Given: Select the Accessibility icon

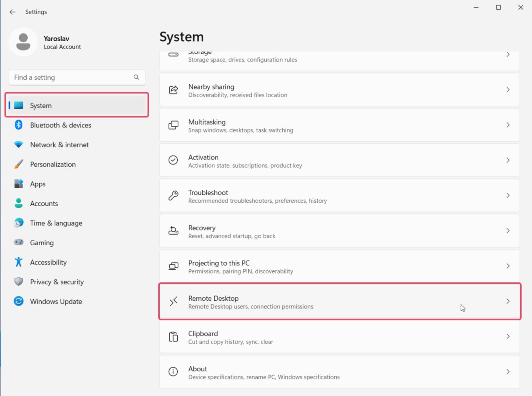Looking at the screenshot, I should tap(19, 262).
